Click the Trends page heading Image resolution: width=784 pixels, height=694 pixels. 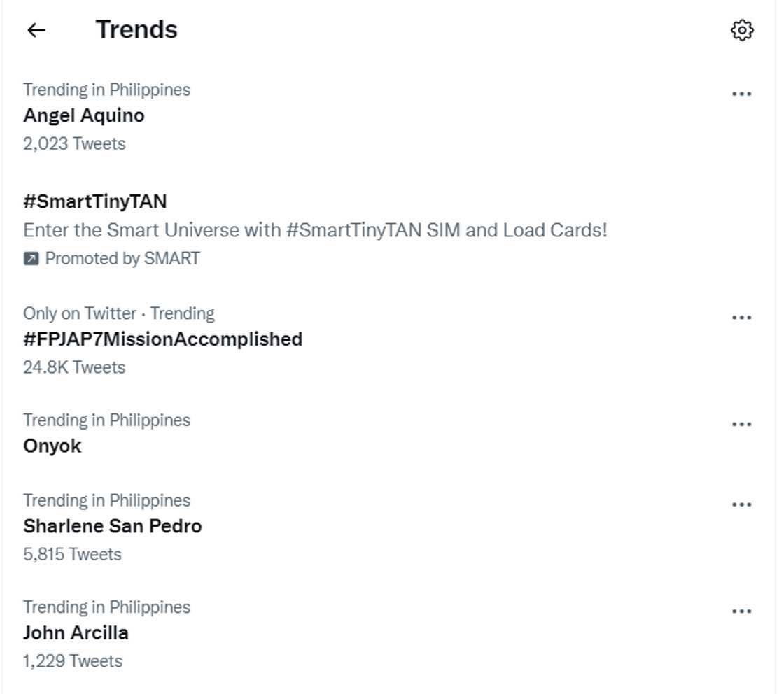[136, 30]
